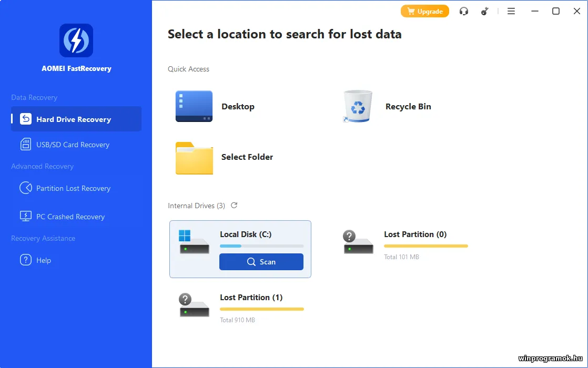Viewport: 588px width, 368px height.
Task: Click the AOMEI FastRecovery logo icon
Action: click(x=76, y=40)
